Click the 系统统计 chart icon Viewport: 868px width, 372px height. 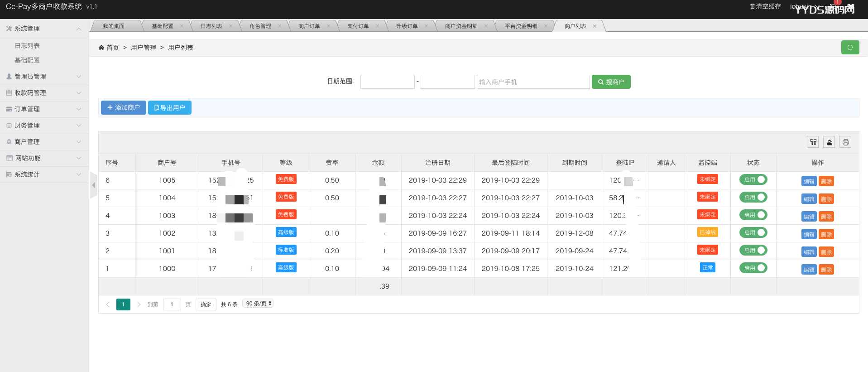pos(9,174)
